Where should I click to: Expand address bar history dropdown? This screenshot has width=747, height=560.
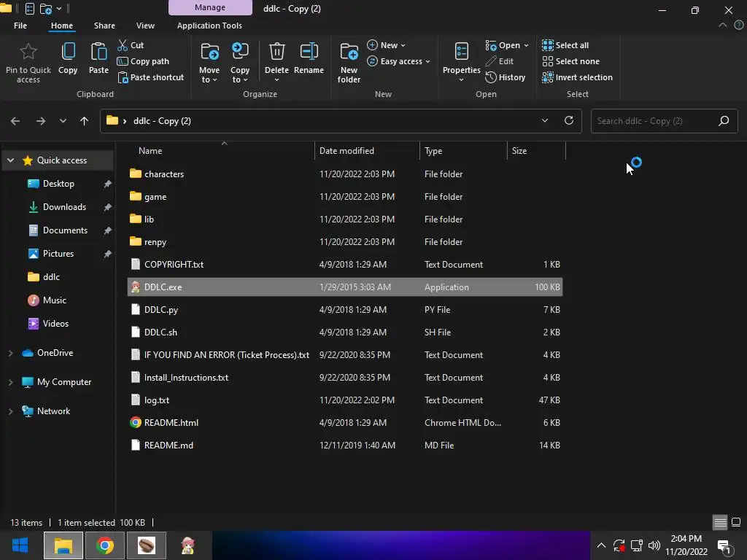click(544, 120)
